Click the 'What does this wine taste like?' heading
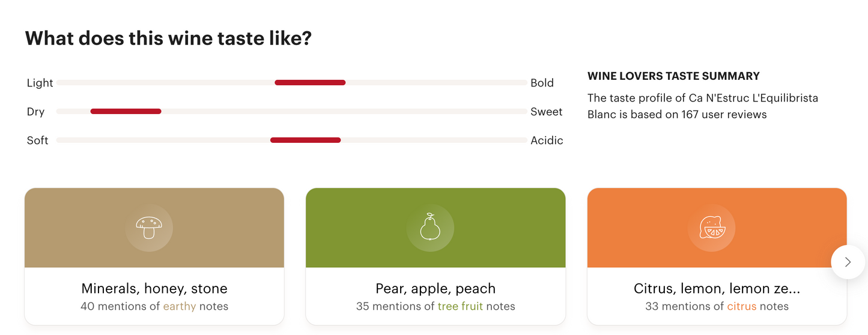 [x=168, y=39]
